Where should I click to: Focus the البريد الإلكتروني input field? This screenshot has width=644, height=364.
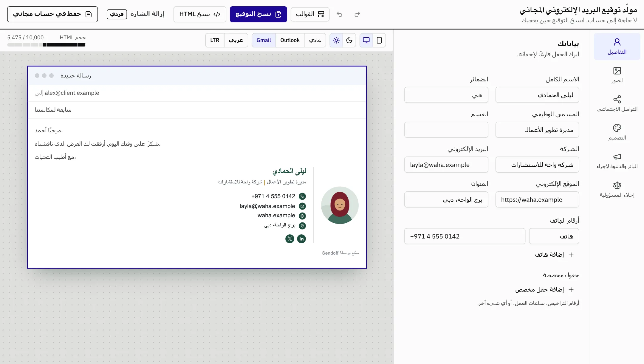pos(446,165)
